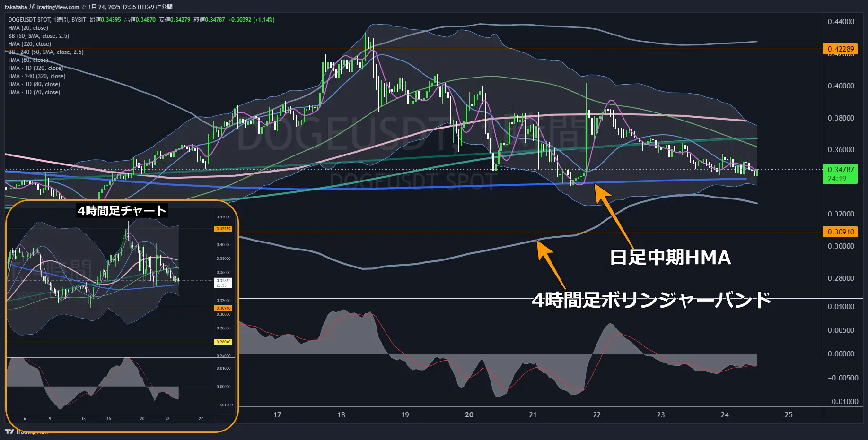Open the 4時間足チャート inset chart thumbnail
868x440 pixels.
[x=122, y=316]
